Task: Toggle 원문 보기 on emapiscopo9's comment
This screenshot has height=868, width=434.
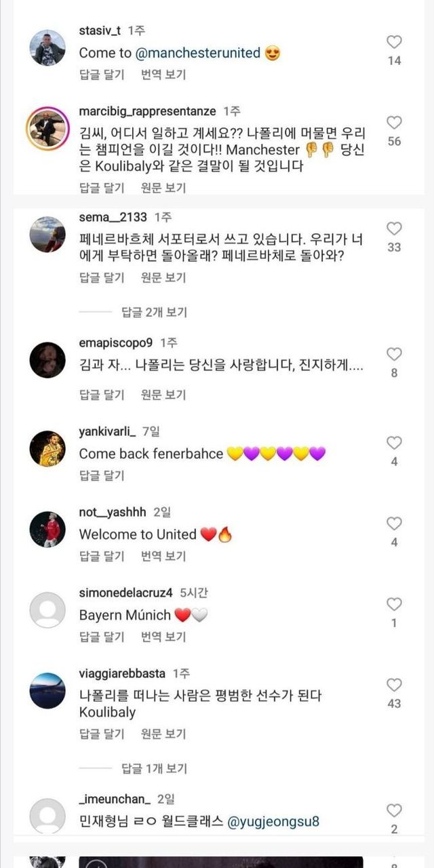Action: coord(163,394)
